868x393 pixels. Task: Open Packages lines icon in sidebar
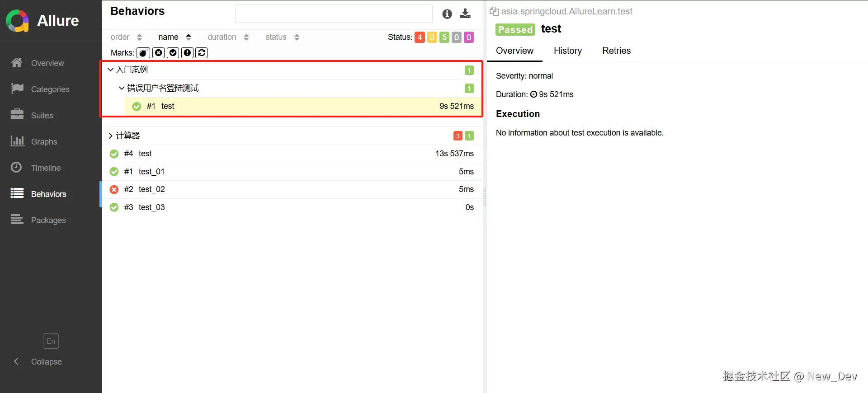(x=17, y=220)
